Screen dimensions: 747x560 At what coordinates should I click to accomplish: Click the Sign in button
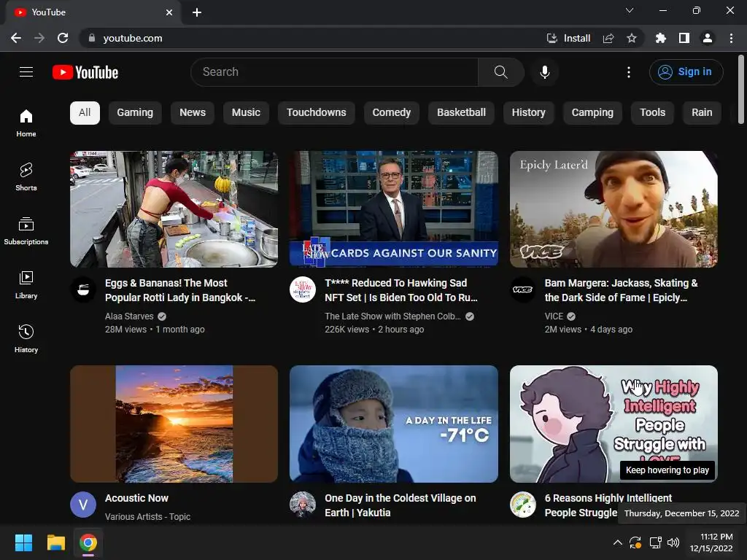686,72
